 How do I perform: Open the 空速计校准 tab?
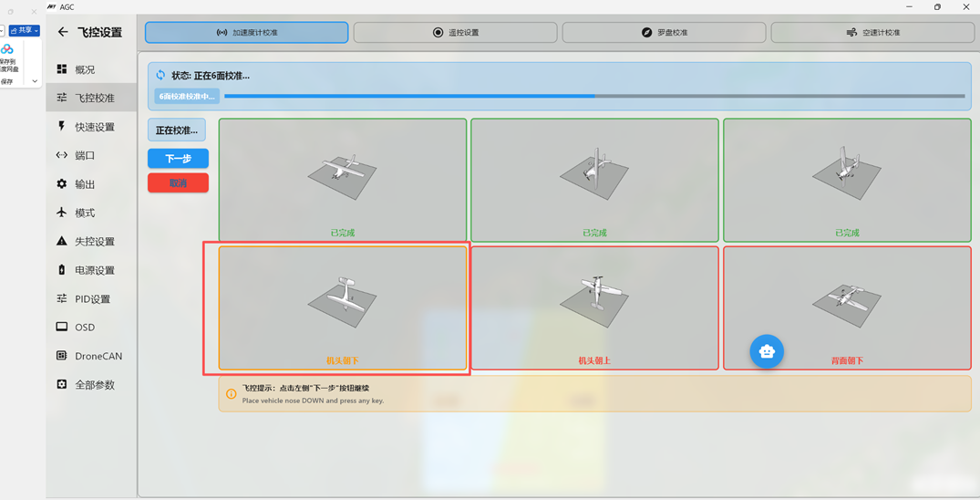click(x=872, y=33)
